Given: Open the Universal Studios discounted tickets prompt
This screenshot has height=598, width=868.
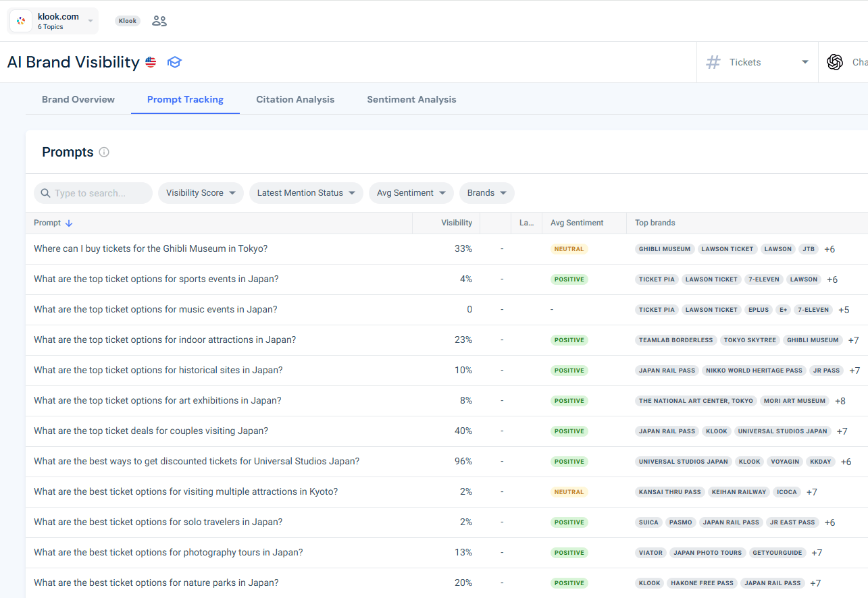Looking at the screenshot, I should click(197, 461).
